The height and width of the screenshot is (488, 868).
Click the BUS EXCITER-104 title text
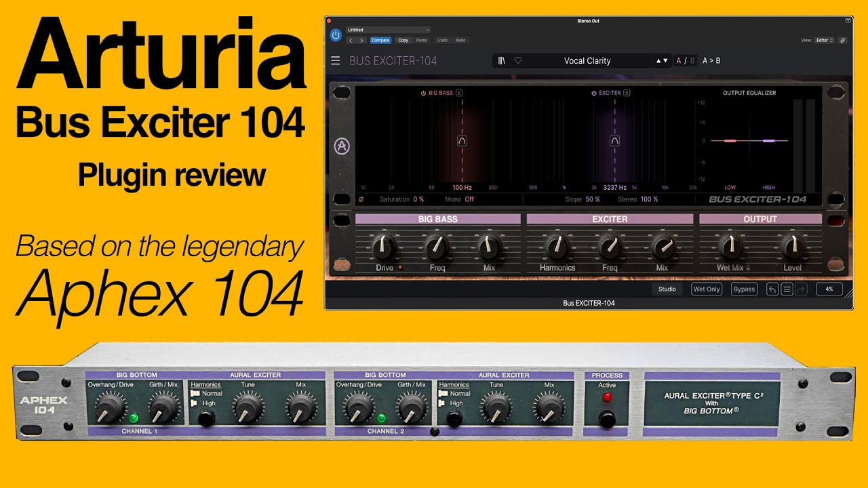[393, 60]
